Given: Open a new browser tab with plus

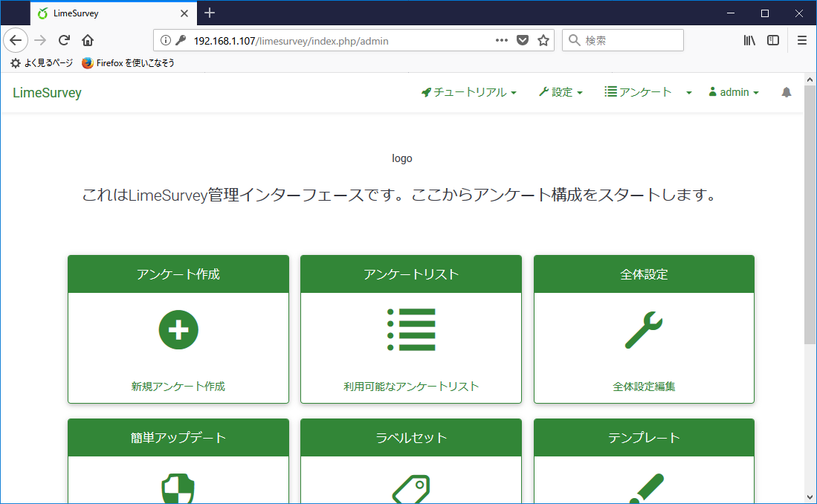Looking at the screenshot, I should click(210, 13).
